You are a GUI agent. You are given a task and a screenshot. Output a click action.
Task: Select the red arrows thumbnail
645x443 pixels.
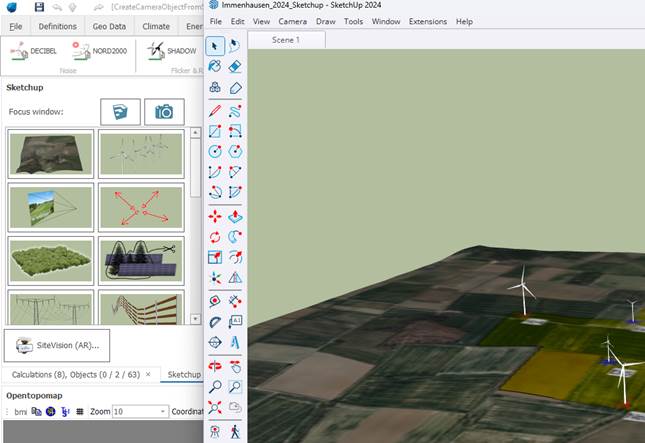coord(141,207)
